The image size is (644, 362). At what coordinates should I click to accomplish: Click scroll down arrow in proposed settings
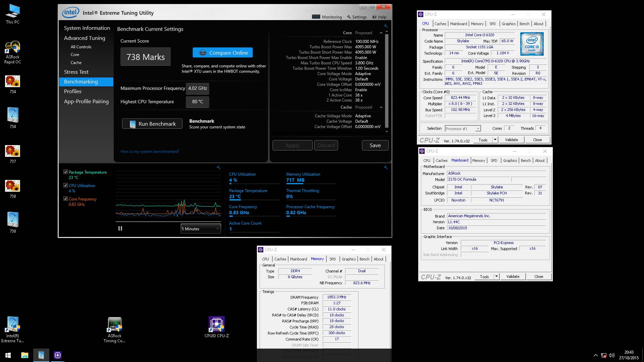pos(387,132)
